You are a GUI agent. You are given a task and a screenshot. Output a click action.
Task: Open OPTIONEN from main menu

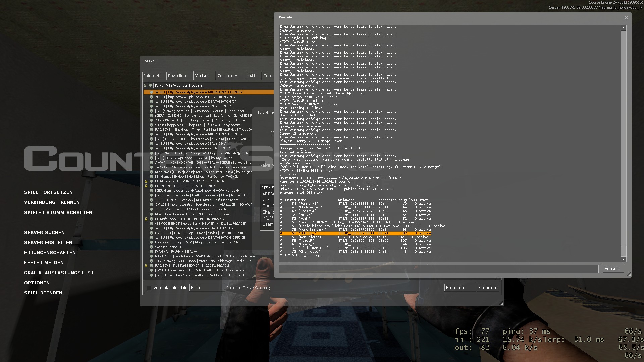coord(37,283)
